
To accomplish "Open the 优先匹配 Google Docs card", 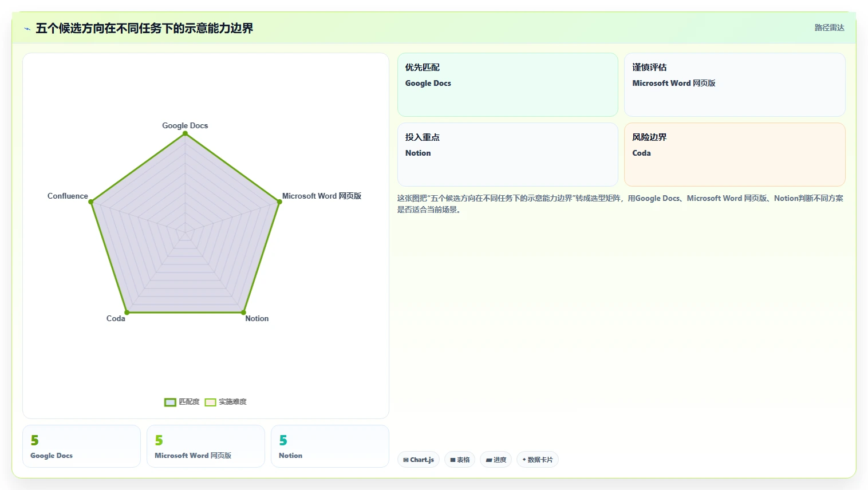I will click(508, 85).
